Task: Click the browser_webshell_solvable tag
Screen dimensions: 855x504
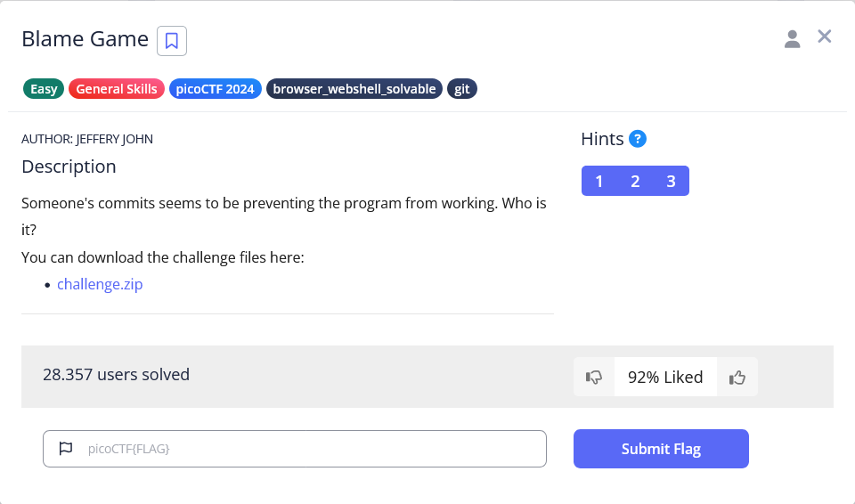Action: pyautogui.click(x=354, y=89)
